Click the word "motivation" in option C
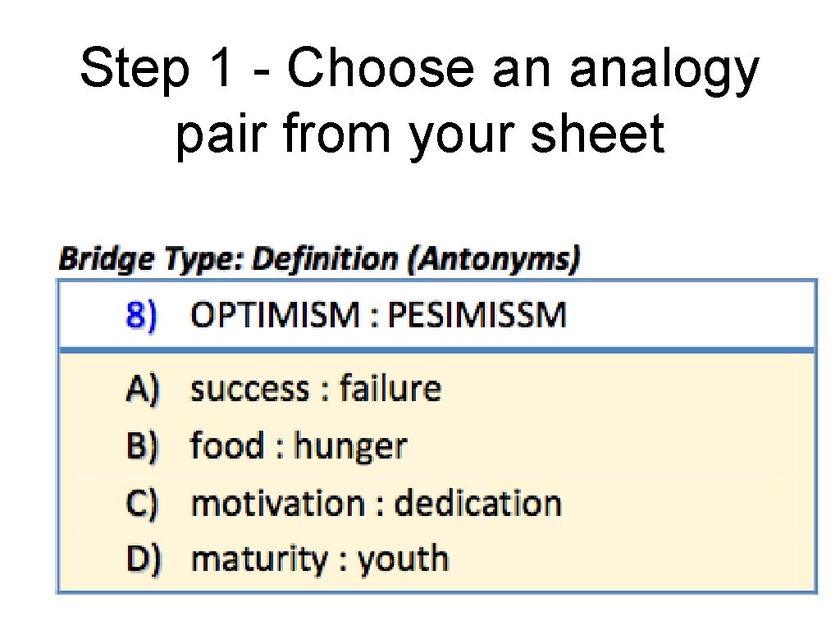The width and height of the screenshot is (840, 630). point(278,503)
